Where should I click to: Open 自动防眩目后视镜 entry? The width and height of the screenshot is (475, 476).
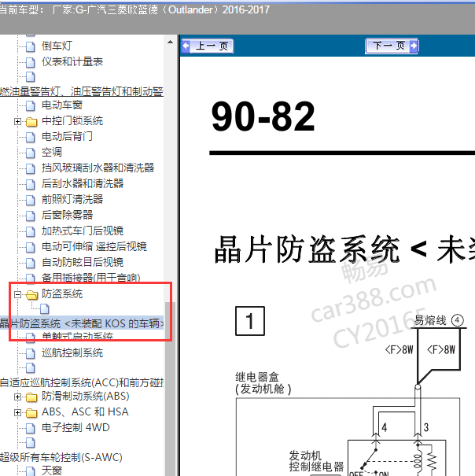pos(83,262)
